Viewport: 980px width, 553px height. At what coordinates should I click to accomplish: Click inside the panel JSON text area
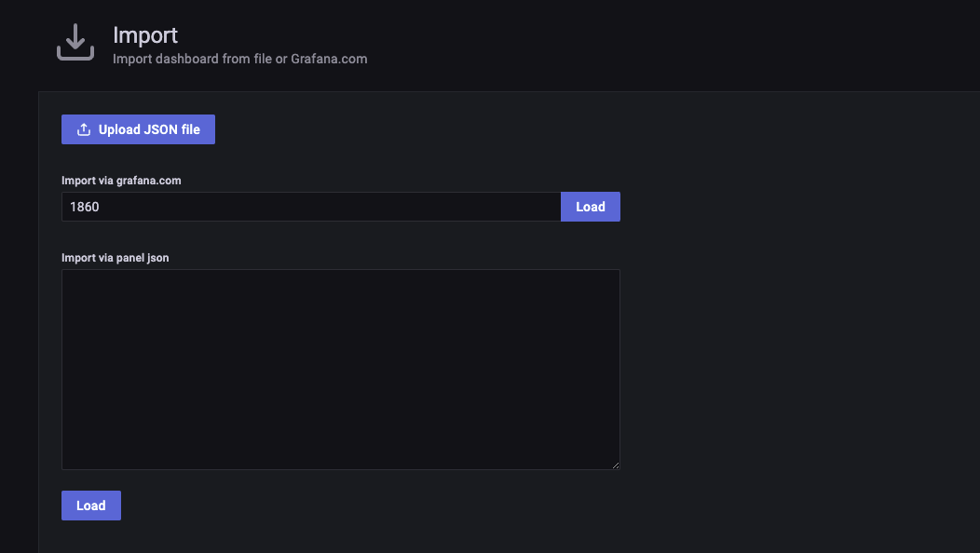click(x=340, y=369)
